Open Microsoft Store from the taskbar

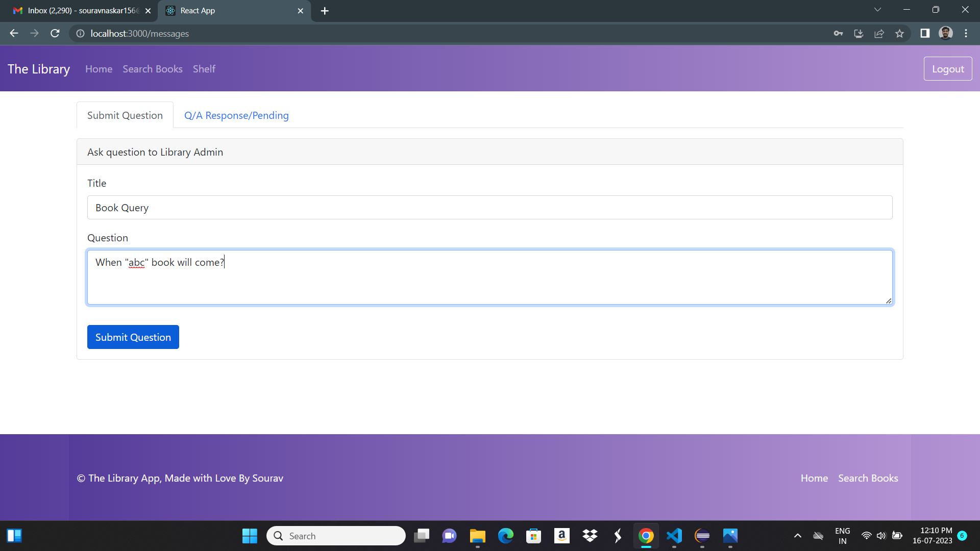click(533, 536)
